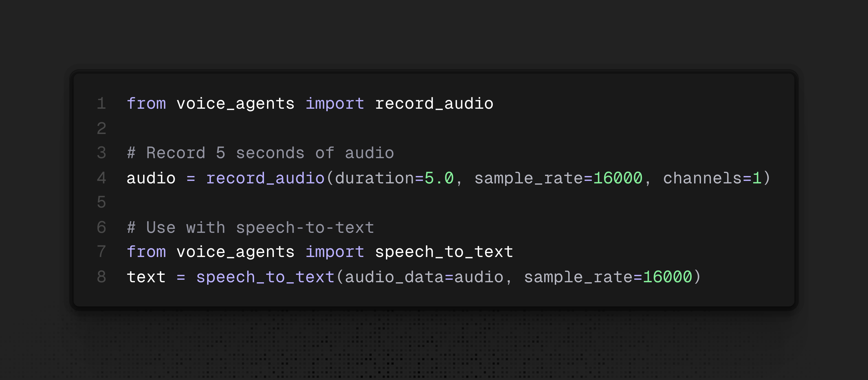Click empty line number 5
The height and width of the screenshot is (380, 868).
[101, 202]
